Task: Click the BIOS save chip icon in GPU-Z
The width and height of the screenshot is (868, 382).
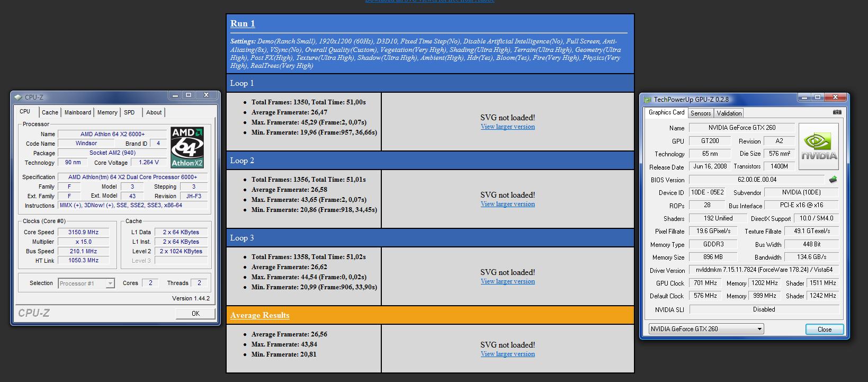Action: click(833, 180)
